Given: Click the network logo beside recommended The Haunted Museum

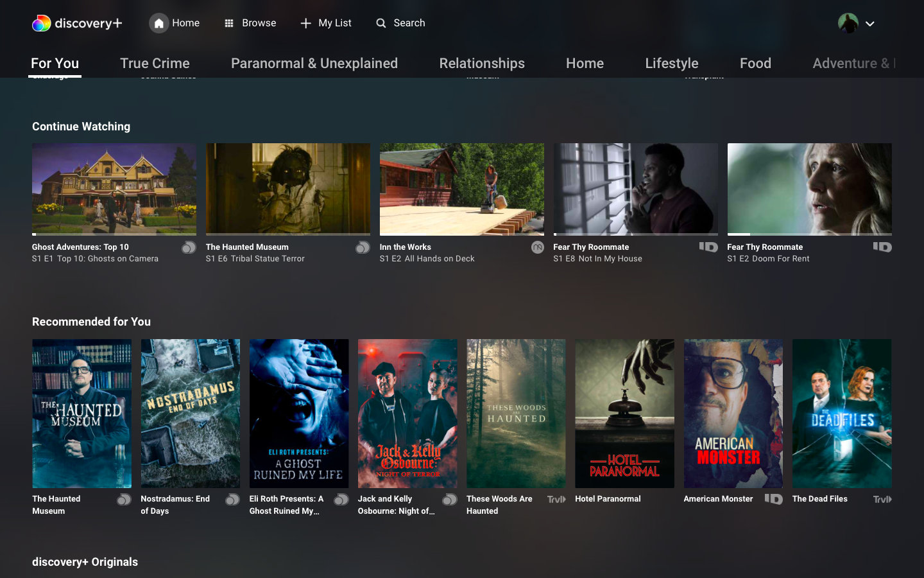Looking at the screenshot, I should tap(124, 499).
